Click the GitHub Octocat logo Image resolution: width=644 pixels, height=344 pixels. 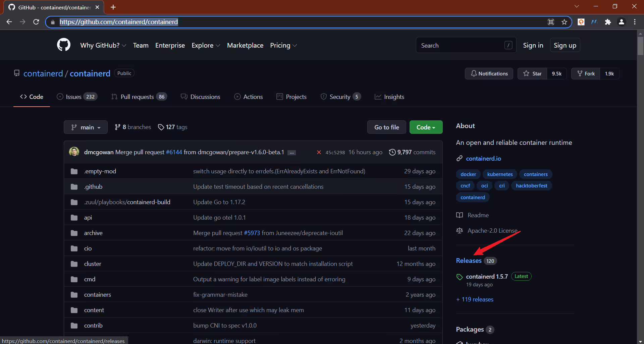(64, 45)
